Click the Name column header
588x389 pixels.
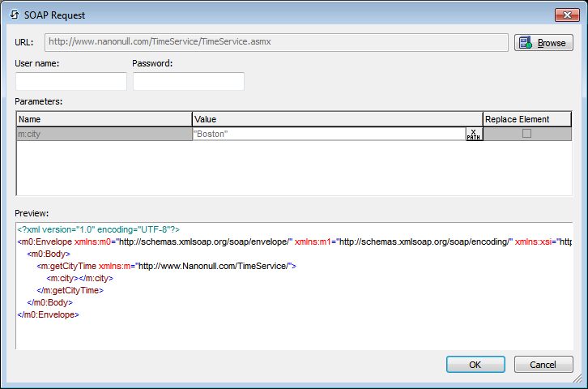tap(103, 119)
